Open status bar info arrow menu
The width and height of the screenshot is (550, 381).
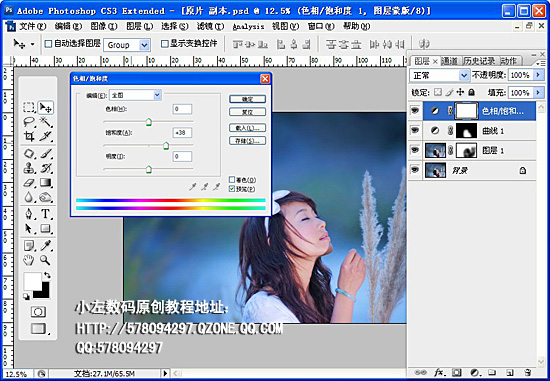(x=165, y=373)
